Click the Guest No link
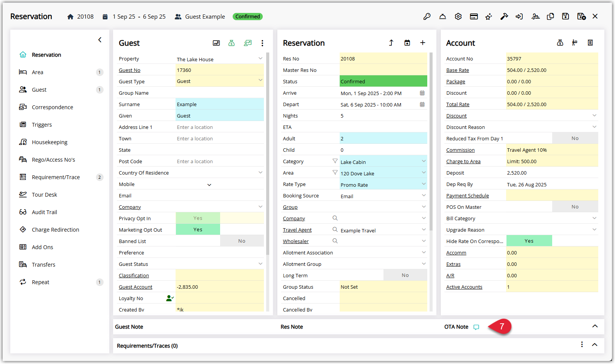This screenshot has height=364, width=615. pos(129,70)
